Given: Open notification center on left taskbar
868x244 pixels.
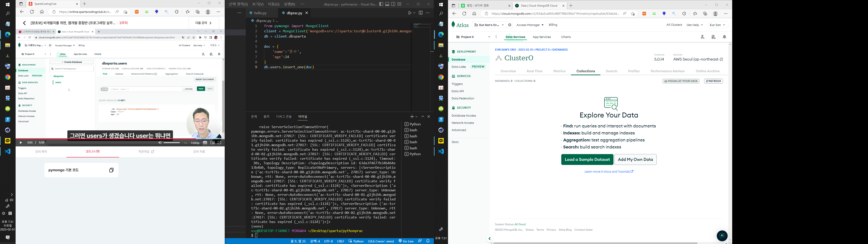Looking at the screenshot, I should pyautogui.click(x=7, y=238).
